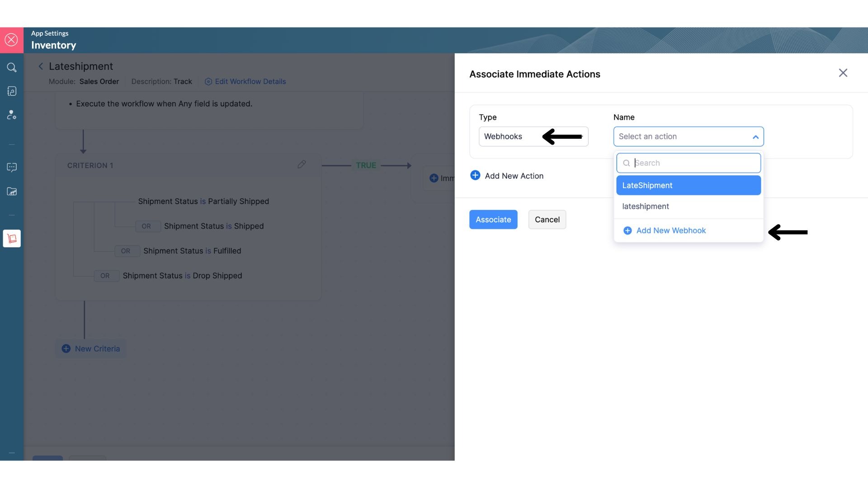Go back using the Lateshipment arrow

pos(41,66)
